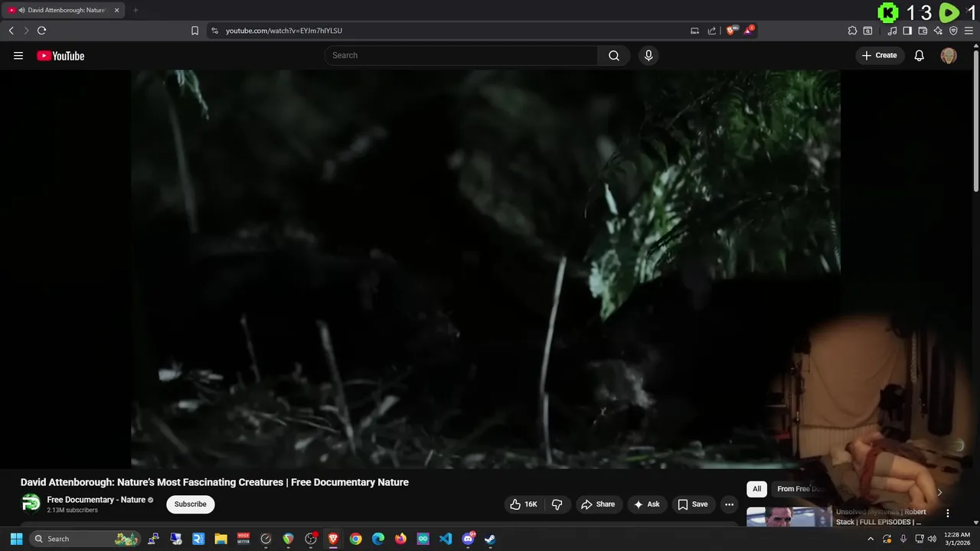Go to the YouTube home logo
980x551 pixels.
60,55
